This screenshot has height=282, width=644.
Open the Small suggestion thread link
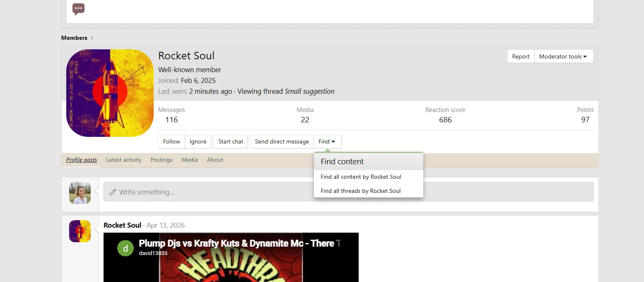point(309,91)
